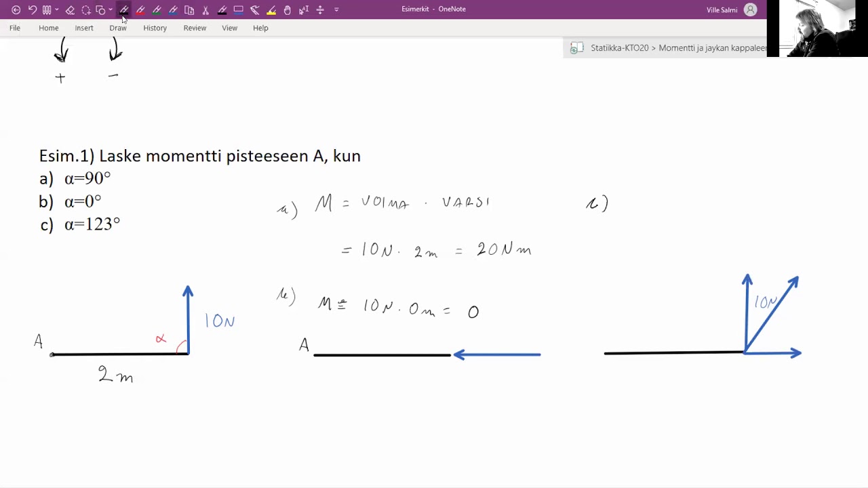
Task: Select the handwritten '2m' label
Action: [116, 375]
